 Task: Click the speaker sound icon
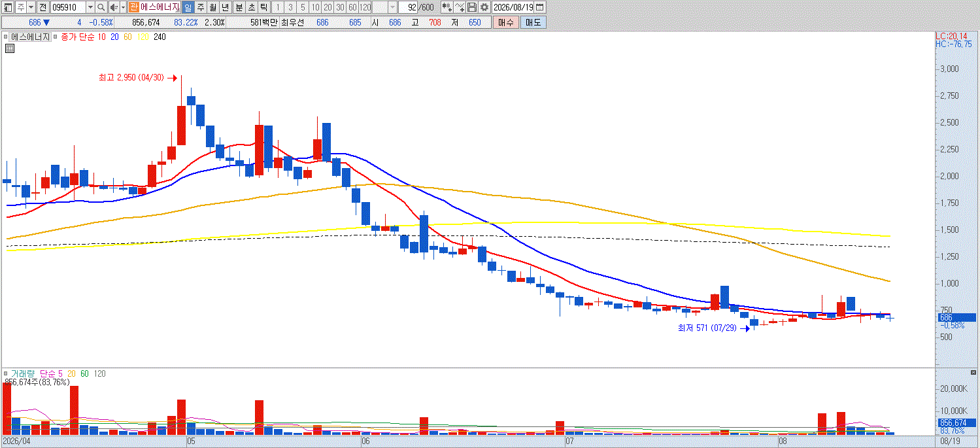[x=114, y=7]
